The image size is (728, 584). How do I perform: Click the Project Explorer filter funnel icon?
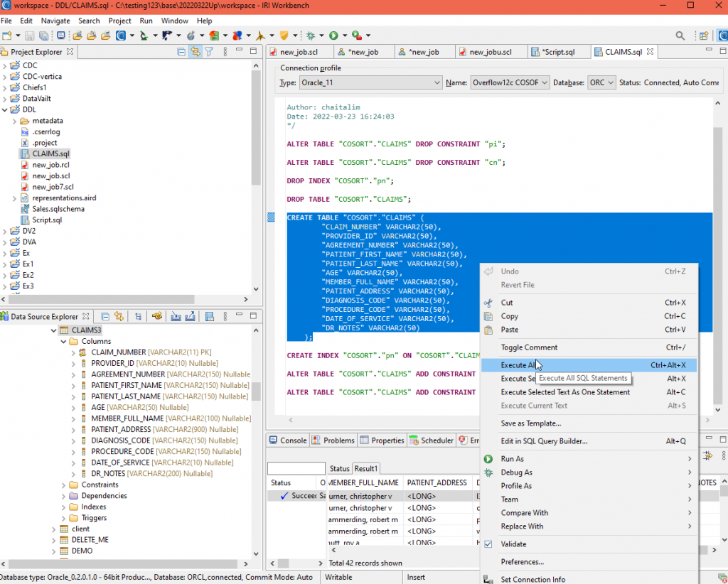coord(209,52)
